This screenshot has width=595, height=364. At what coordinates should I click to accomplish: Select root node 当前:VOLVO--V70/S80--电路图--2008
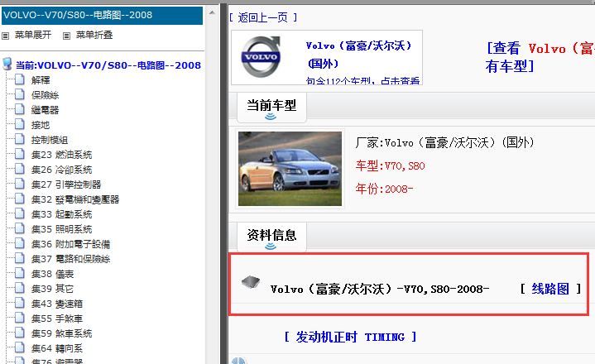point(108,65)
